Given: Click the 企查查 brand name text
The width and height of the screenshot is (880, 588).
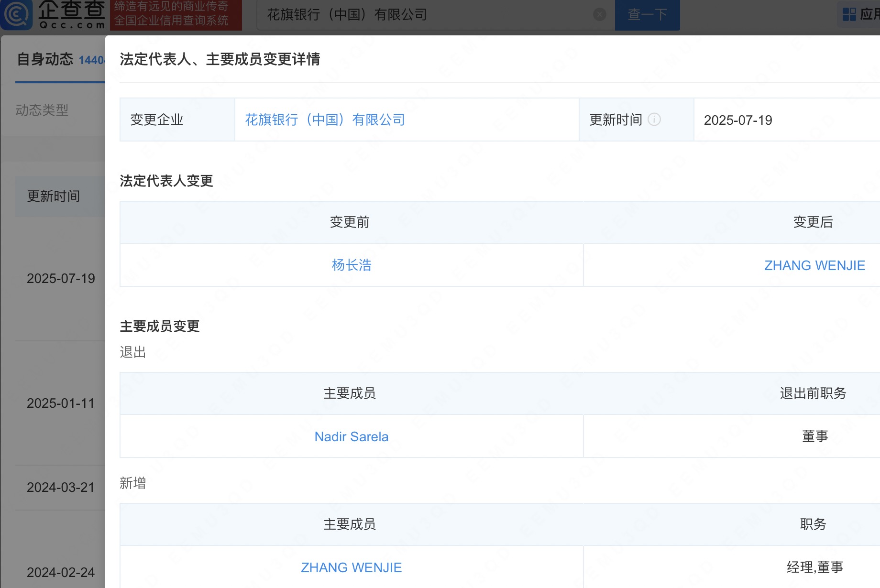Looking at the screenshot, I should coord(72,10).
